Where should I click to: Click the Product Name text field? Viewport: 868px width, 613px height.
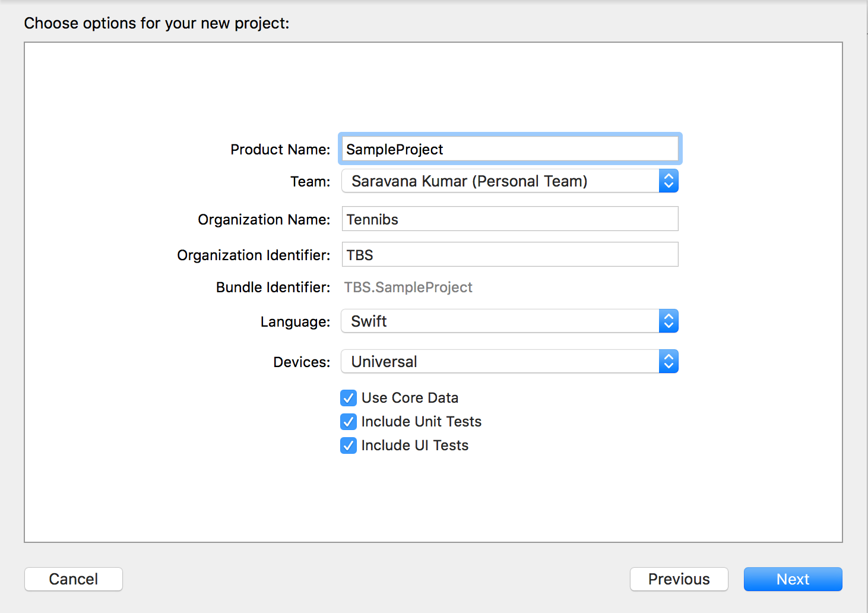pos(510,149)
